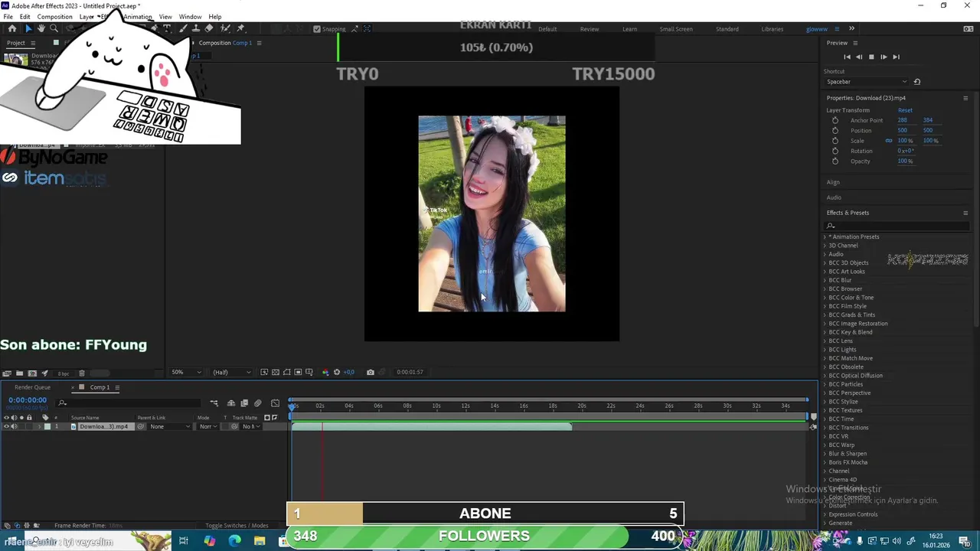Open the File menu
980x551 pixels.
[x=8, y=17]
